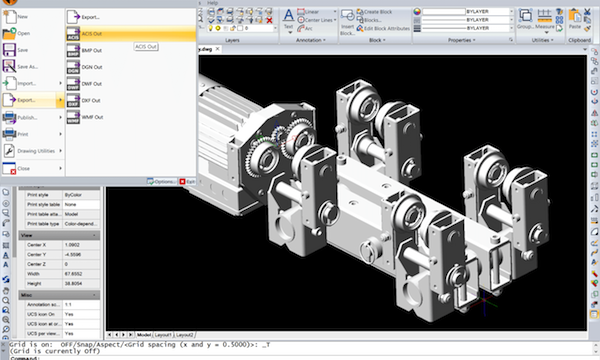600x360 pixels.
Task: Click the Save As icon
Action: click(9, 66)
